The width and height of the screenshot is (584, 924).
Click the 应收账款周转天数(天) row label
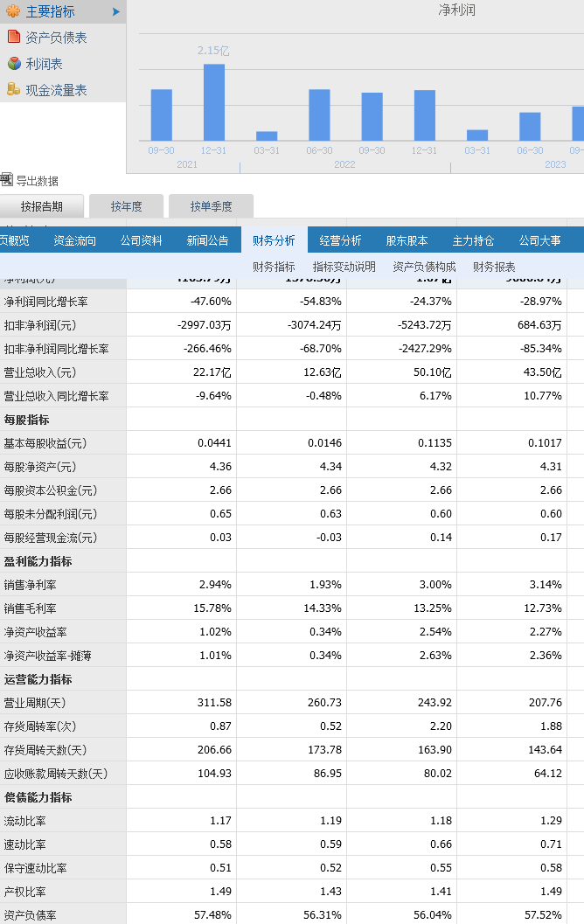[56, 773]
